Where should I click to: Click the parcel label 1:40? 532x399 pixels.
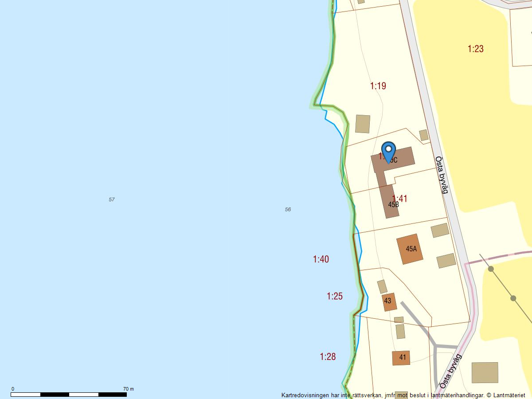pyautogui.click(x=321, y=259)
